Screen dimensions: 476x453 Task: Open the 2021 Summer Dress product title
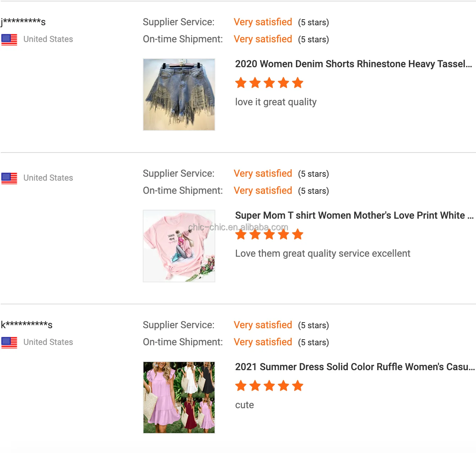click(355, 367)
